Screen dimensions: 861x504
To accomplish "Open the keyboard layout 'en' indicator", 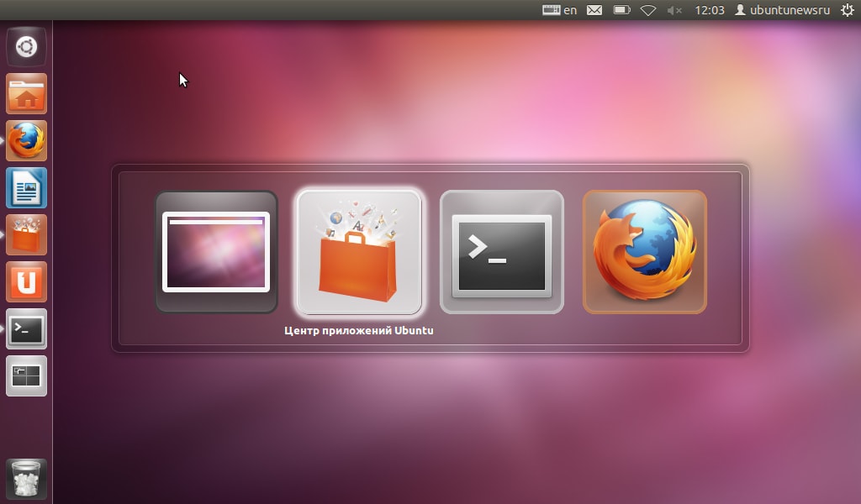I will point(559,10).
